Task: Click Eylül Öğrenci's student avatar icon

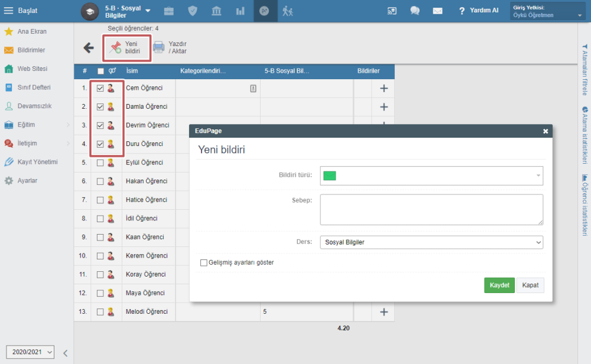Action: [x=111, y=162]
